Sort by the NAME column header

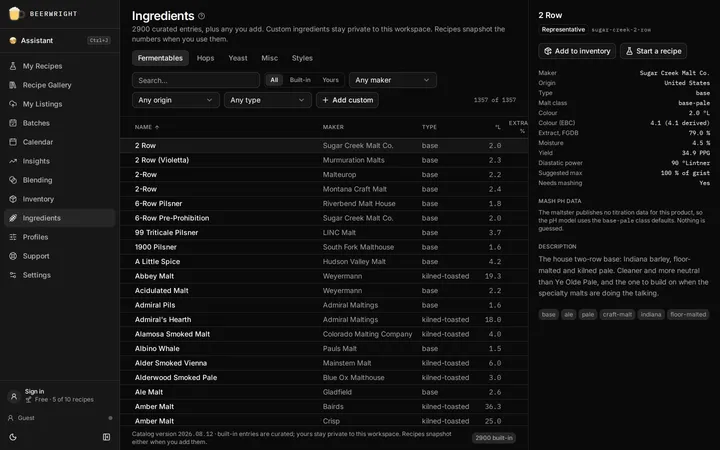146,127
